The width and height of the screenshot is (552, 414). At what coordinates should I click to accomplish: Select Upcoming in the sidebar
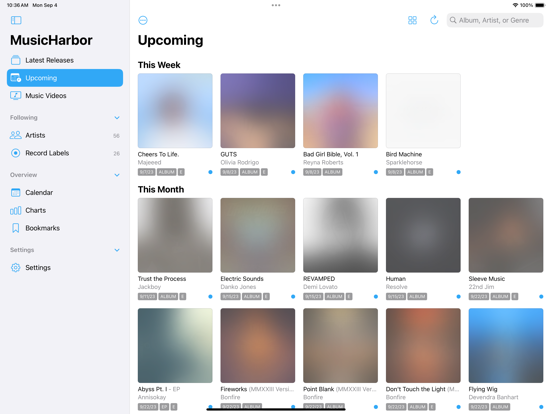(x=65, y=78)
